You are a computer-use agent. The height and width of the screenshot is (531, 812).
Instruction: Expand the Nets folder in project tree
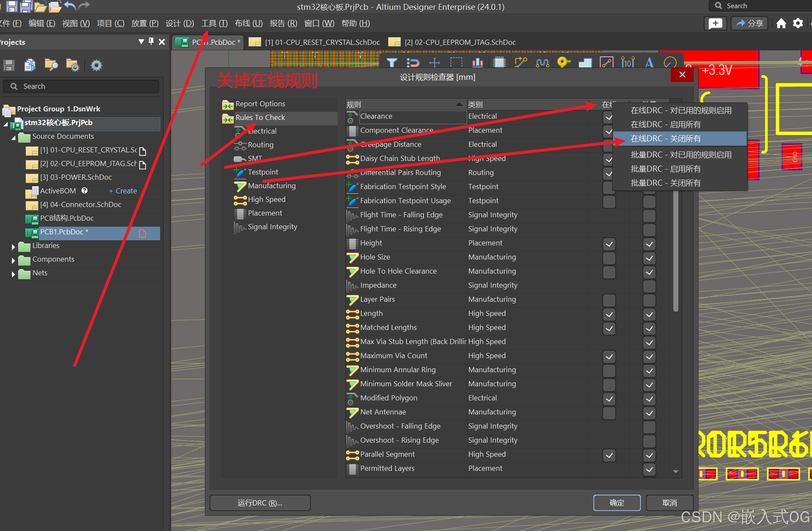click(13, 274)
